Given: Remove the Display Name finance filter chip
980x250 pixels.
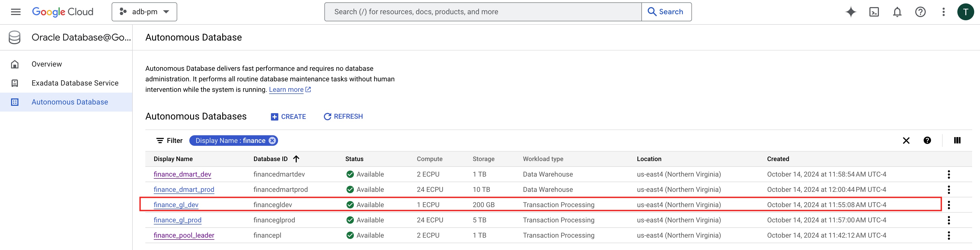Looking at the screenshot, I should click(273, 141).
